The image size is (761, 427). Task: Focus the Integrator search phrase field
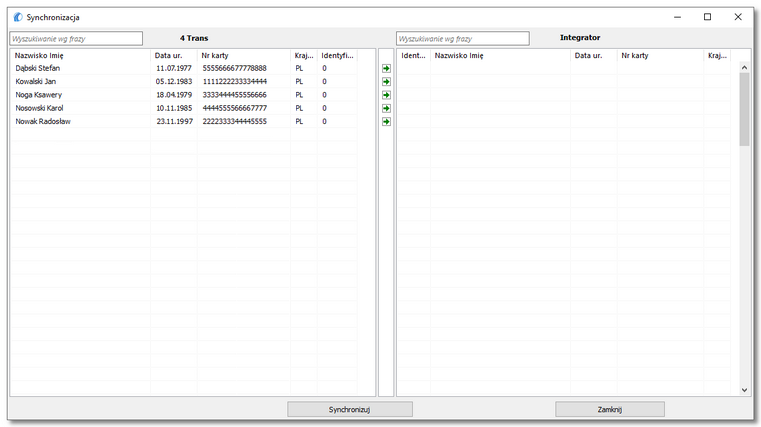tap(463, 38)
